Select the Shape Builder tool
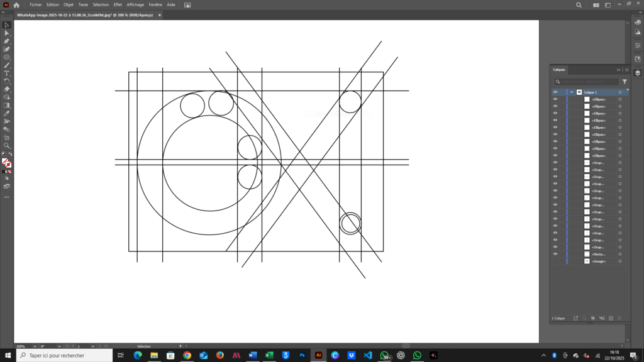 [x=6, y=97]
